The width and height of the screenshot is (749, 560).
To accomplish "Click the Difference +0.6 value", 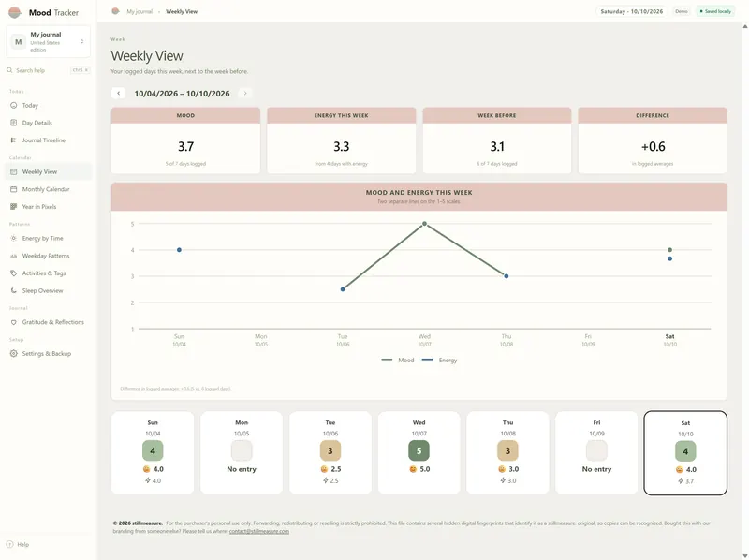I will point(653,146).
